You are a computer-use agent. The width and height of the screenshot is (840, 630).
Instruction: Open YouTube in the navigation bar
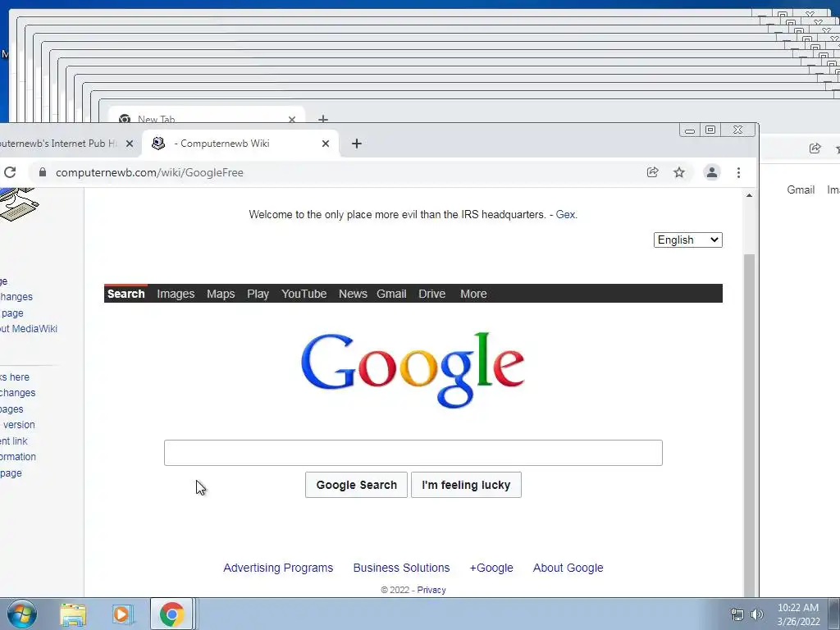point(304,294)
